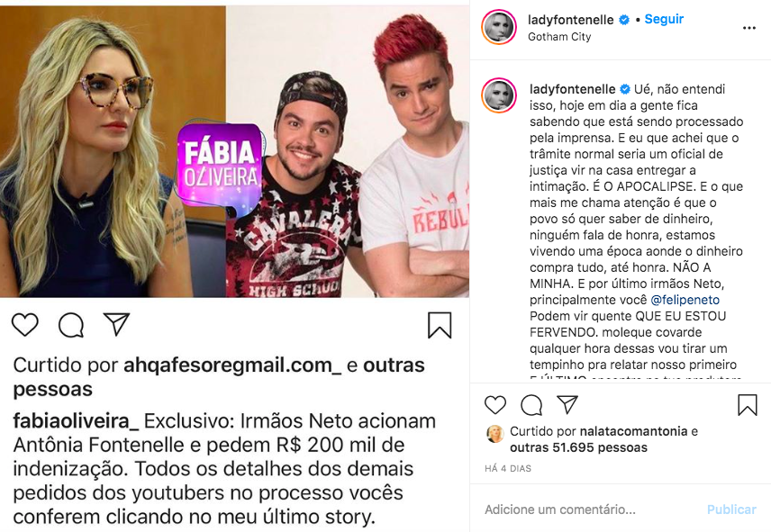Open ladyfontenelle profile picture in header
Screen dimensions: 771x532
tap(499, 27)
